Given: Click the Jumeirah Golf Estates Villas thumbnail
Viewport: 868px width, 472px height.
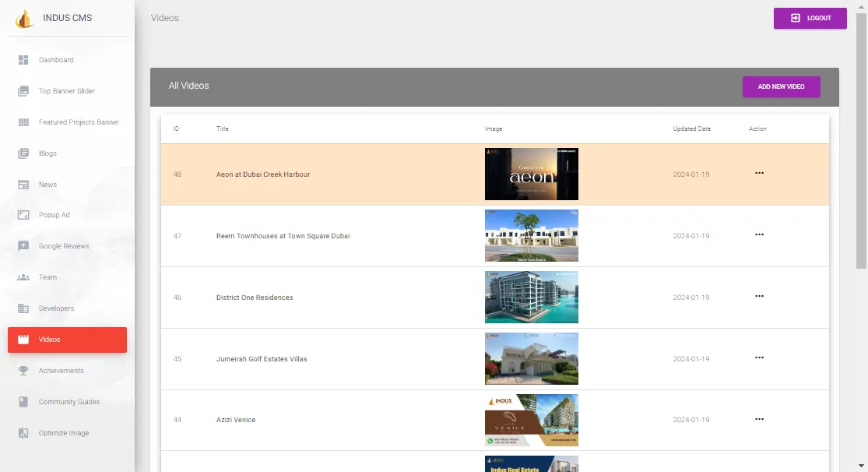Looking at the screenshot, I should coord(532,358).
